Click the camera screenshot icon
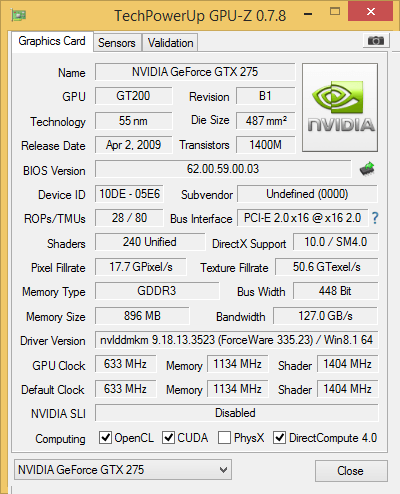This screenshot has height=494, width=400. 376,41
